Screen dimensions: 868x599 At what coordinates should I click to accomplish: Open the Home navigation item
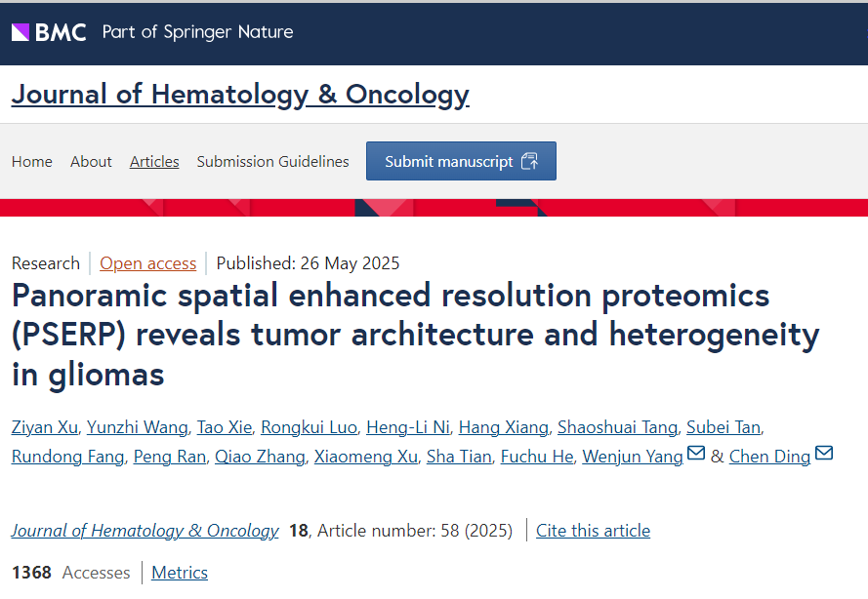32,162
